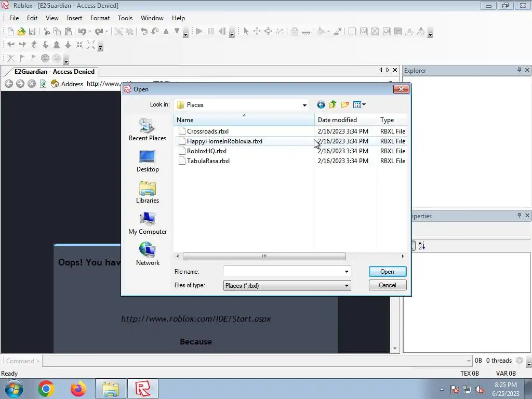
Task: Click the Ungroup selection toolbar icon
Action: coord(129,32)
